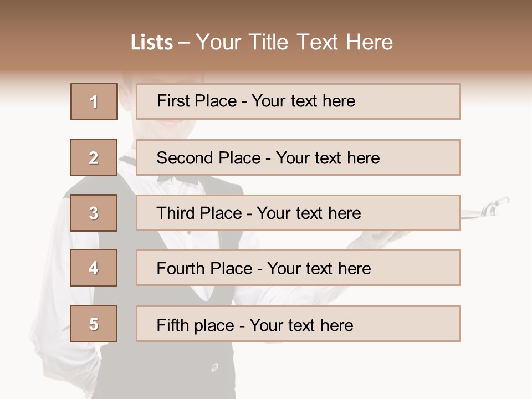Click the number 1 box
Screen dimensions: 532x399
tap(94, 101)
